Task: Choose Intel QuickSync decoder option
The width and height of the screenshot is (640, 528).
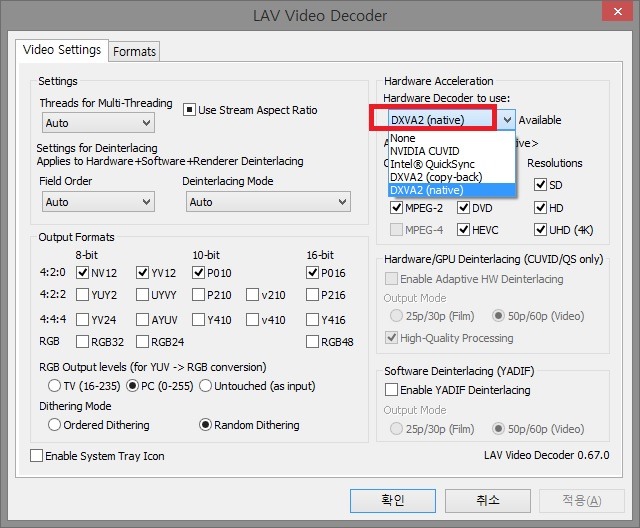Action: pyautogui.click(x=451, y=164)
